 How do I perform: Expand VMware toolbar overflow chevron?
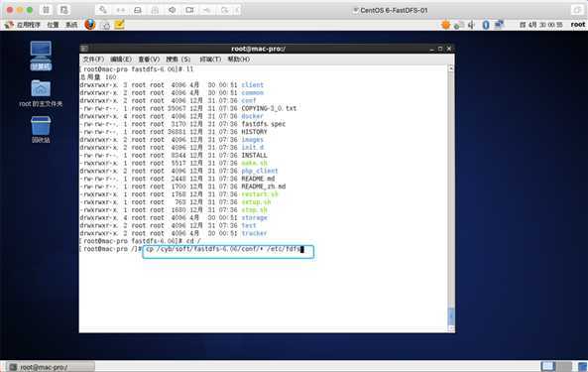pyautogui.click(x=237, y=10)
